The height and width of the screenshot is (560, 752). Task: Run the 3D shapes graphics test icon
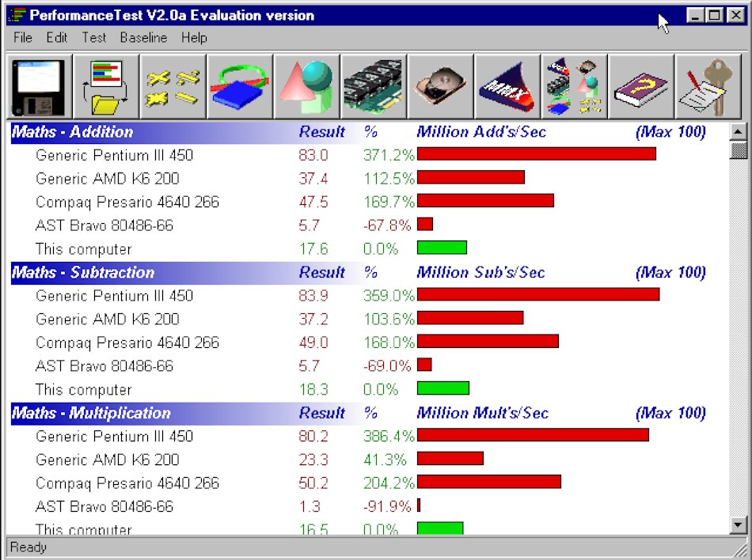[307, 87]
